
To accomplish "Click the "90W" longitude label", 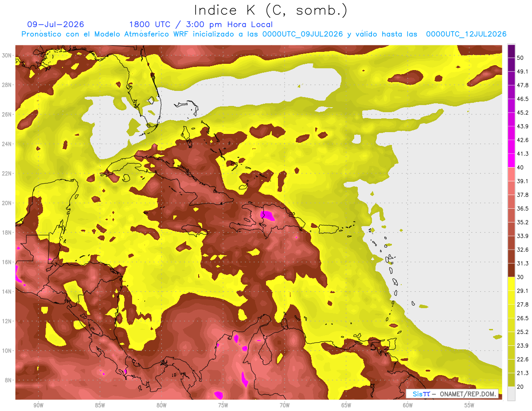I will (38, 405).
